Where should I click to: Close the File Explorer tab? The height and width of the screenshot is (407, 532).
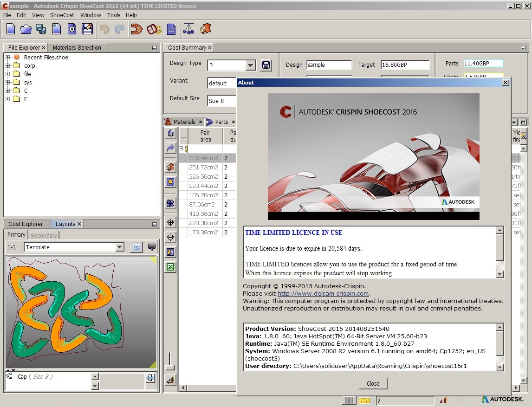(x=44, y=48)
